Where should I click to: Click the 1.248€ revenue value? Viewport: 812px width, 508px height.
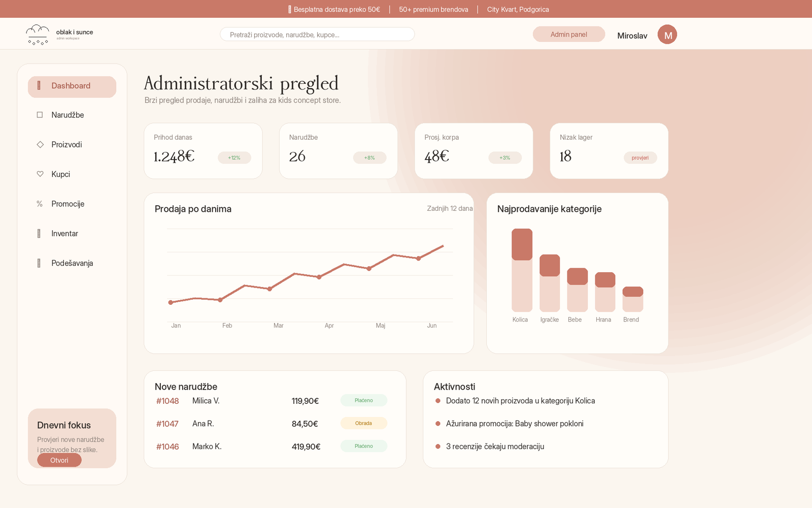[174, 156]
